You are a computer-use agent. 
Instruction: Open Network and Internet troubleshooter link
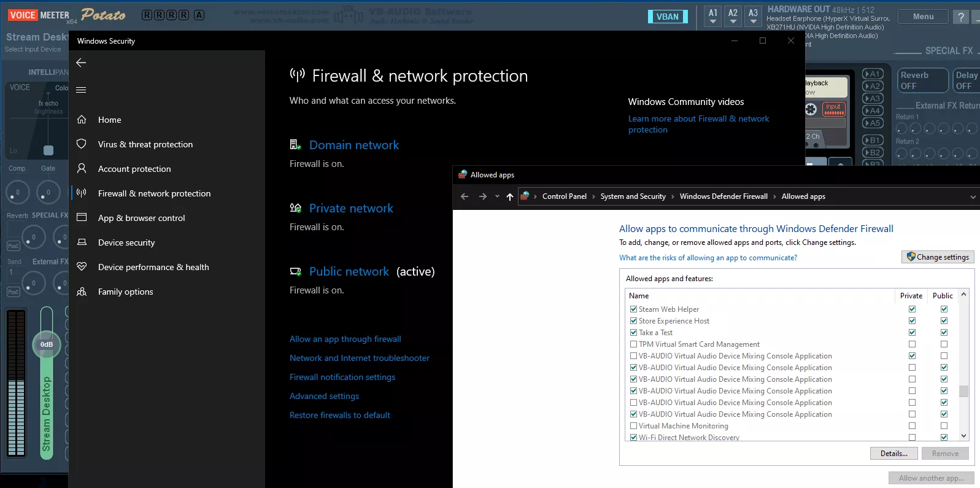pyautogui.click(x=360, y=358)
